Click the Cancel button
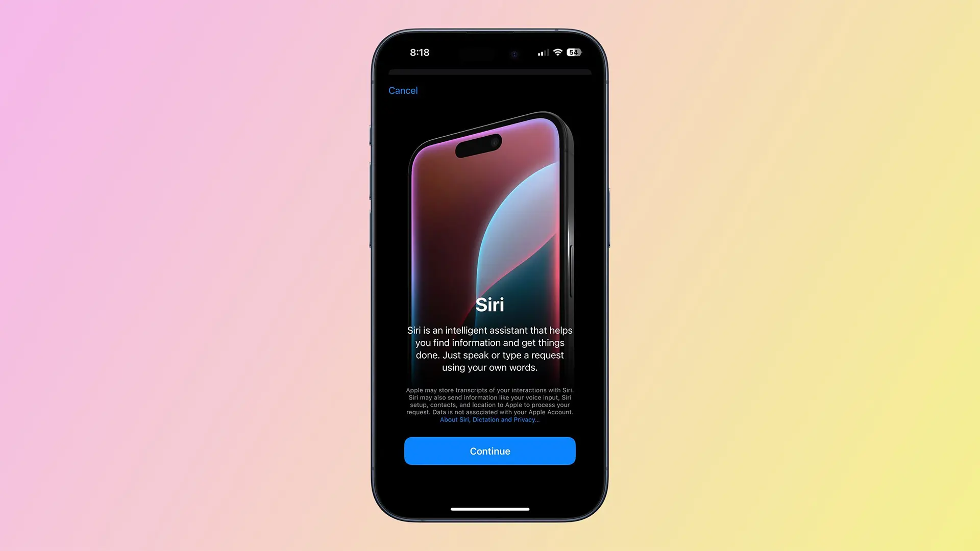The width and height of the screenshot is (980, 551). click(x=403, y=90)
